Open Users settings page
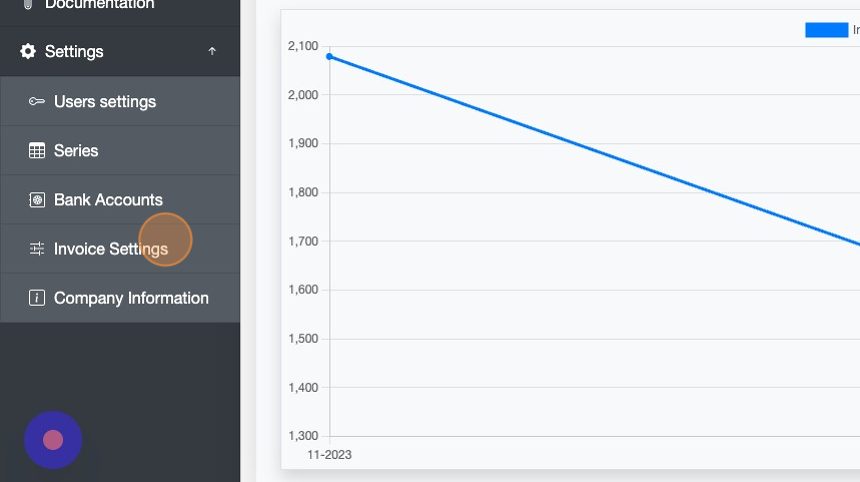The image size is (860, 482). point(105,102)
